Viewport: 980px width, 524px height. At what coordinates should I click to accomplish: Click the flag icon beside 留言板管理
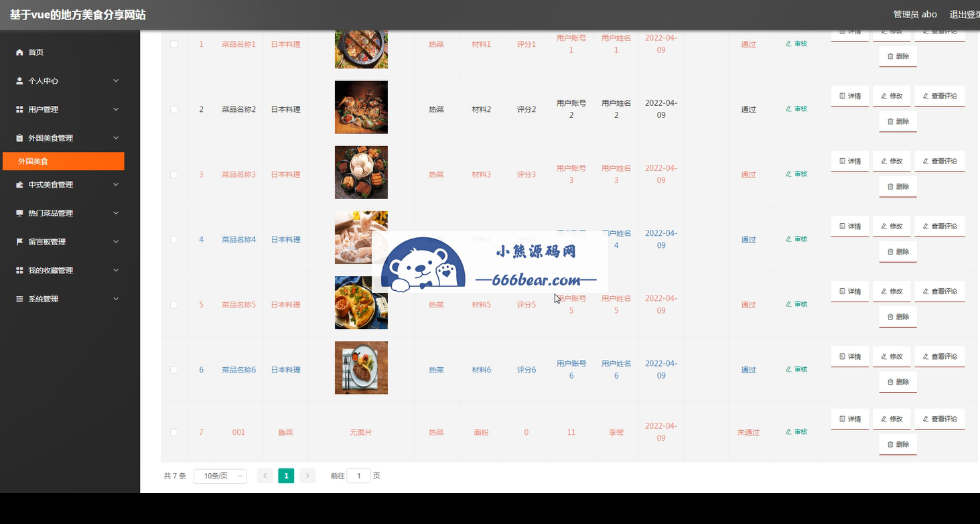[19, 242]
